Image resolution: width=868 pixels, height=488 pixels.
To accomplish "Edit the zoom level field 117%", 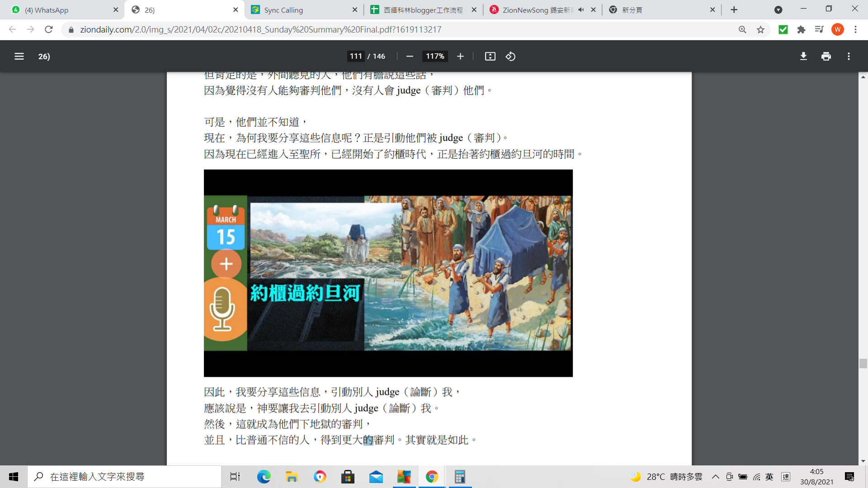I will 435,56.
